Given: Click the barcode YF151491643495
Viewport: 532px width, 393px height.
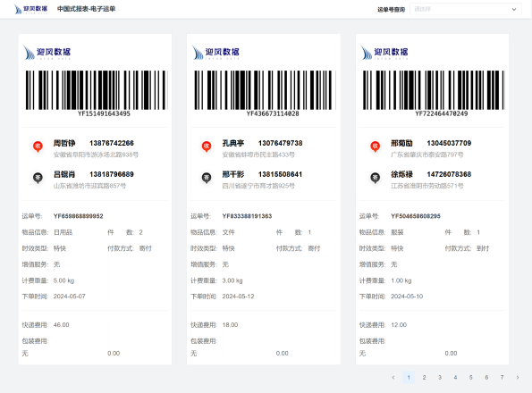Looking at the screenshot, I should pyautogui.click(x=97, y=94).
